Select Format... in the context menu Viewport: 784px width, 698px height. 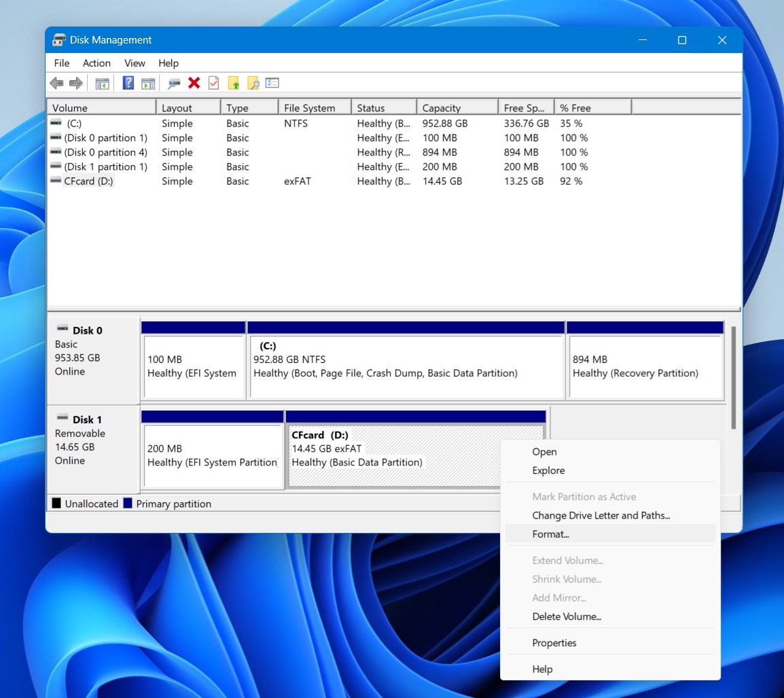(x=610, y=534)
